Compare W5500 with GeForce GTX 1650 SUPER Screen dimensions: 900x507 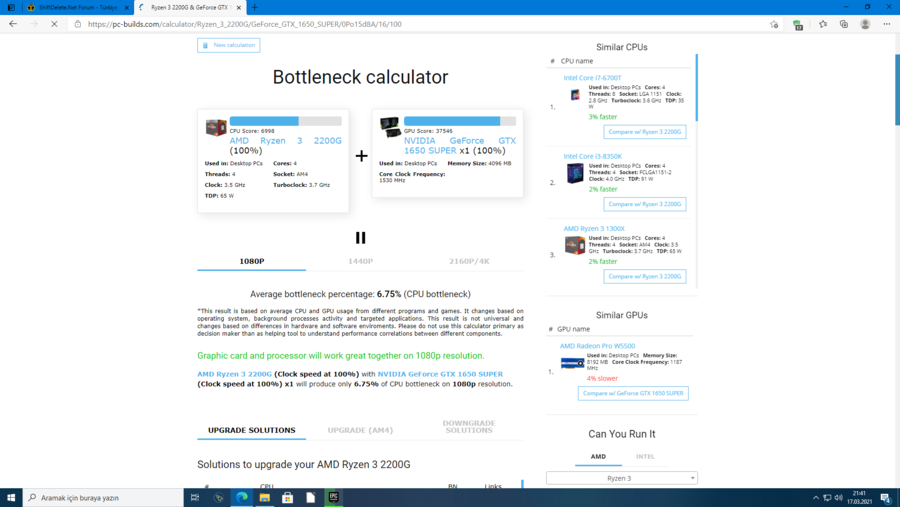tap(633, 394)
